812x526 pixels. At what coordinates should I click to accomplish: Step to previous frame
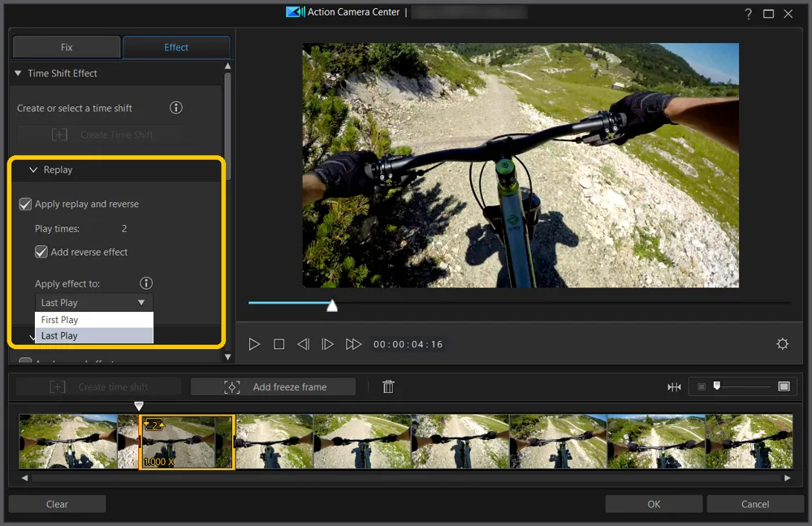pos(304,344)
